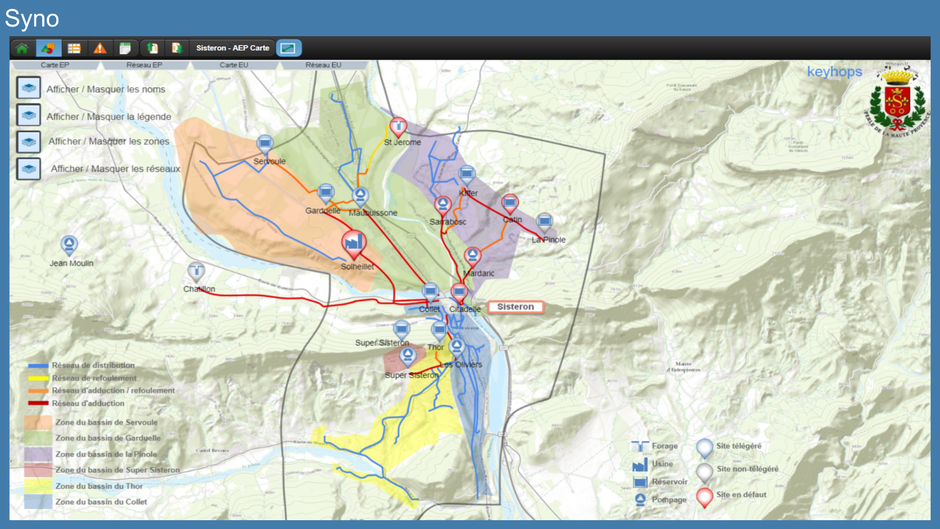
Task: Open the green spreadsheet report icon
Action: [125, 48]
